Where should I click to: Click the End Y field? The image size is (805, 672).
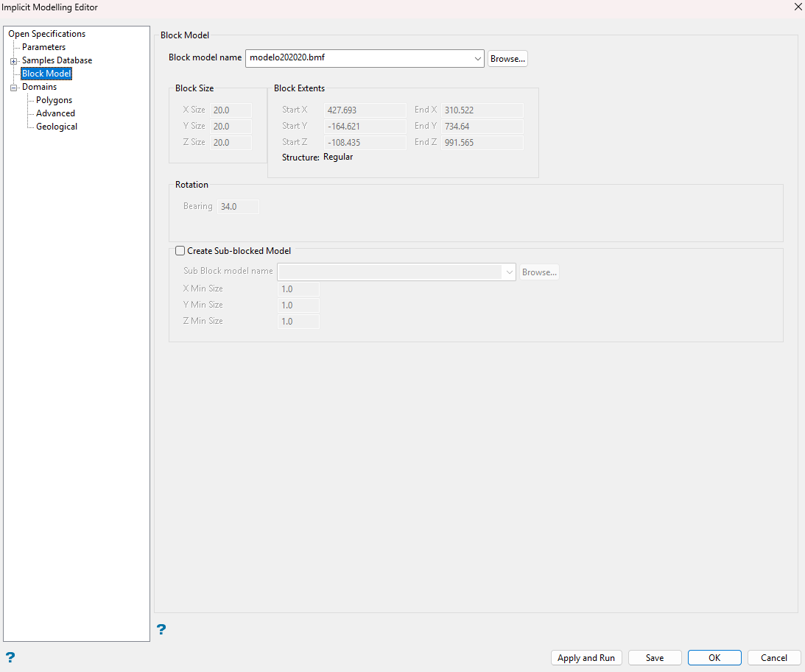tap(482, 127)
